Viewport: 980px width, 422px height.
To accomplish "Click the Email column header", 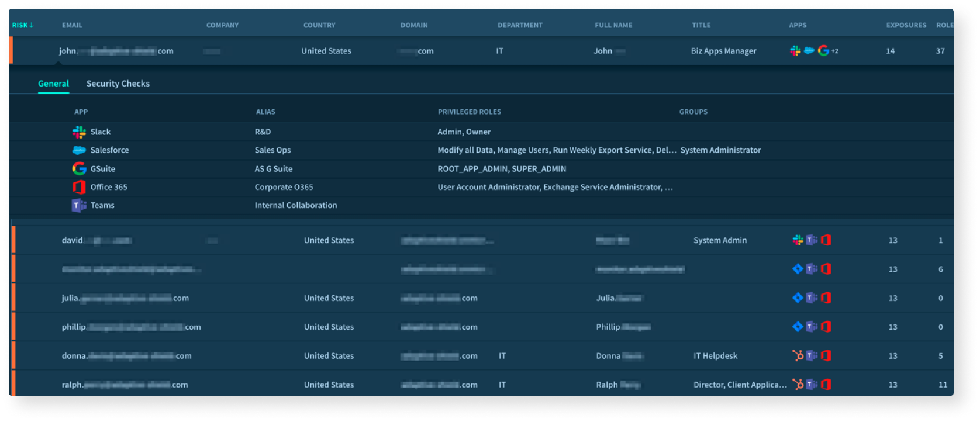I will (72, 25).
